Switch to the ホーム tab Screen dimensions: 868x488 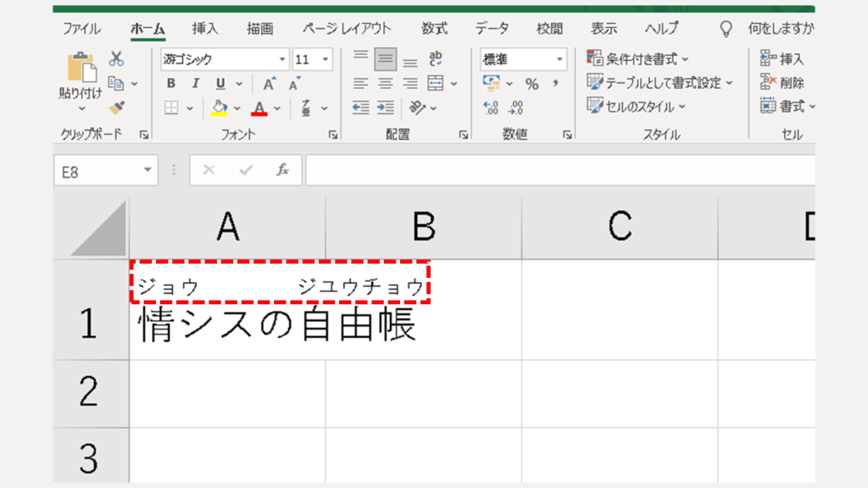point(147,29)
